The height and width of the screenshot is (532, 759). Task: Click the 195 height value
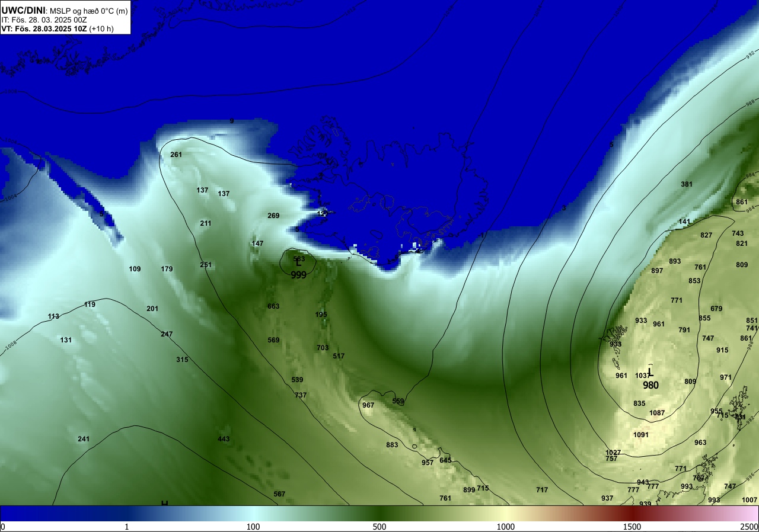(321, 315)
